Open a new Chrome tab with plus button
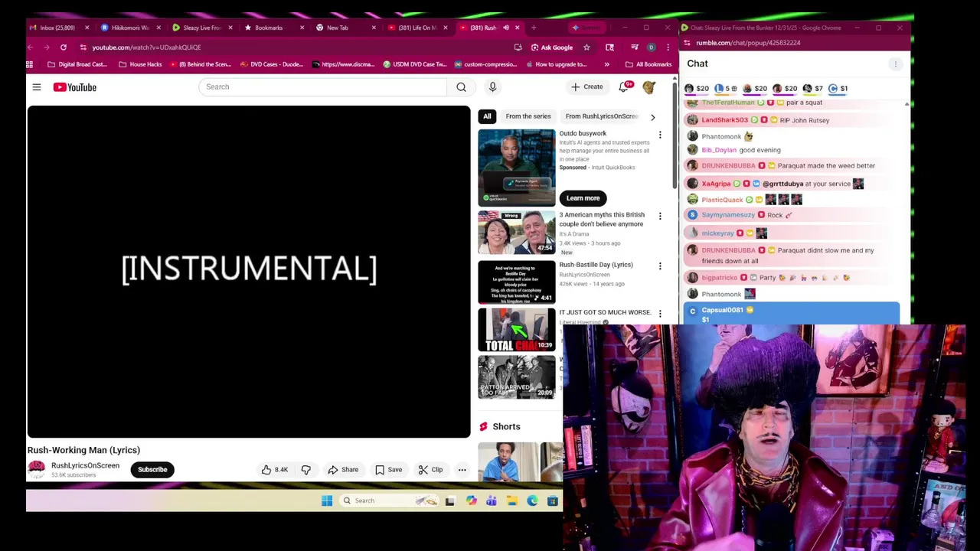980x551 pixels. pos(534,28)
